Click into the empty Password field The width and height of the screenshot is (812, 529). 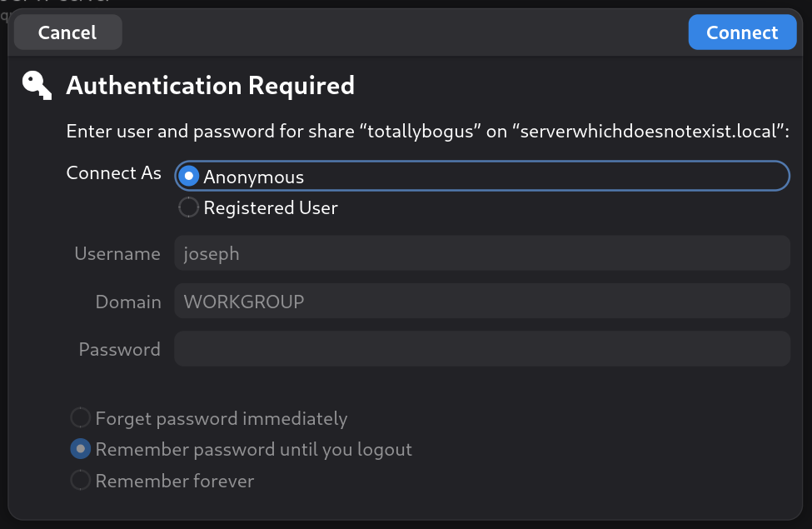tap(481, 349)
